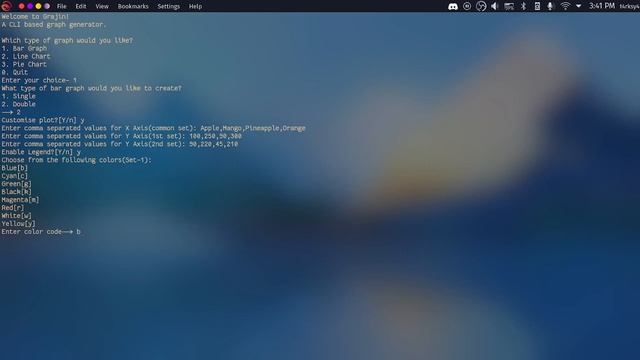Click the arrow prompt line showing 2
Viewport: 640px width, 360px height.
pyautogui.click(x=11, y=112)
